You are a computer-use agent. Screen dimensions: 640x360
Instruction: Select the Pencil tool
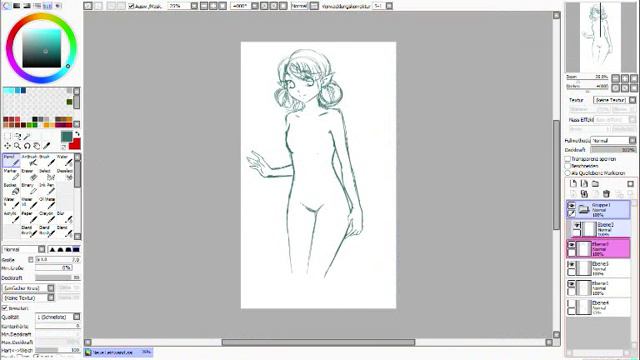point(11,160)
